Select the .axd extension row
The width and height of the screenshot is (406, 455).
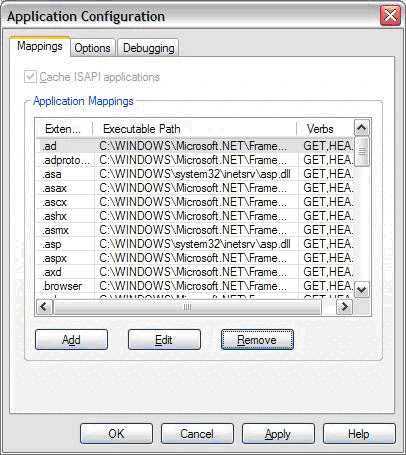pyautogui.click(x=195, y=272)
